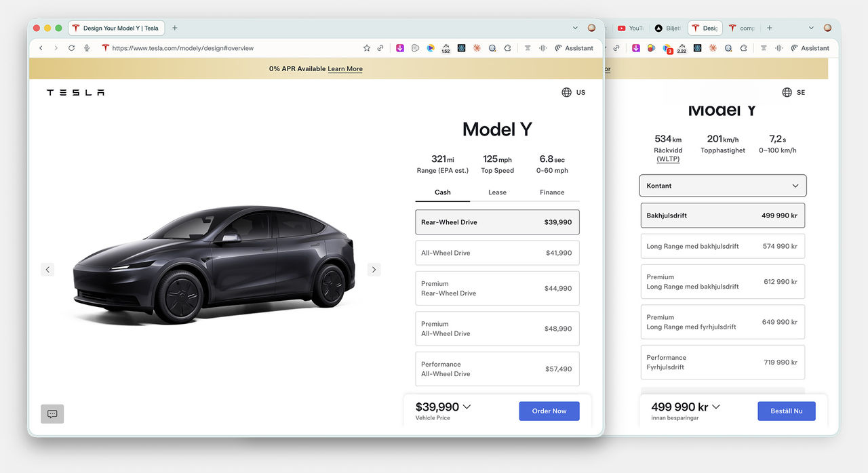Select the All-Wheel Drive $41,990 option

pyautogui.click(x=497, y=253)
